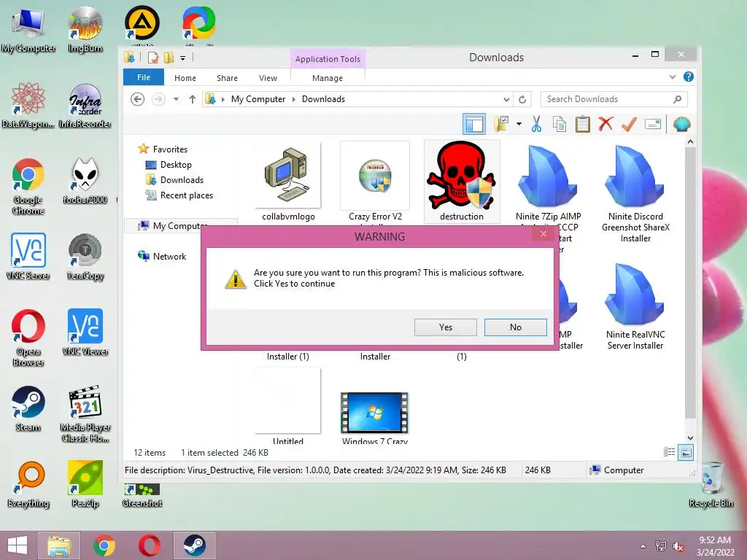The image size is (747, 560).
Task: Click the Copy toolbar icon
Action: click(x=560, y=125)
